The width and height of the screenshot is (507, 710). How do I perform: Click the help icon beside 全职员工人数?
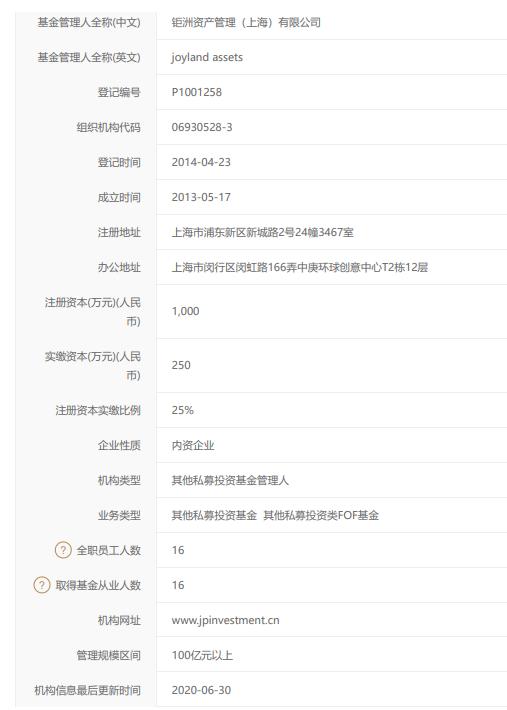[x=63, y=550]
